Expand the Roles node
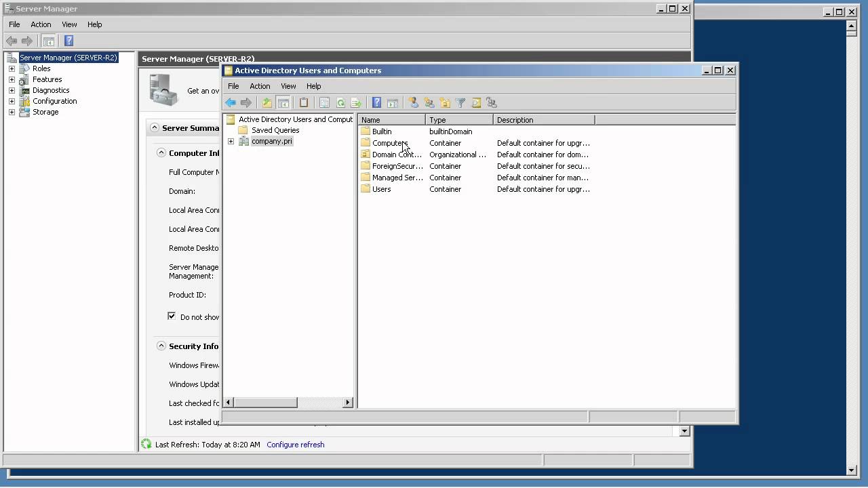The height and width of the screenshot is (488, 868). [x=12, y=68]
